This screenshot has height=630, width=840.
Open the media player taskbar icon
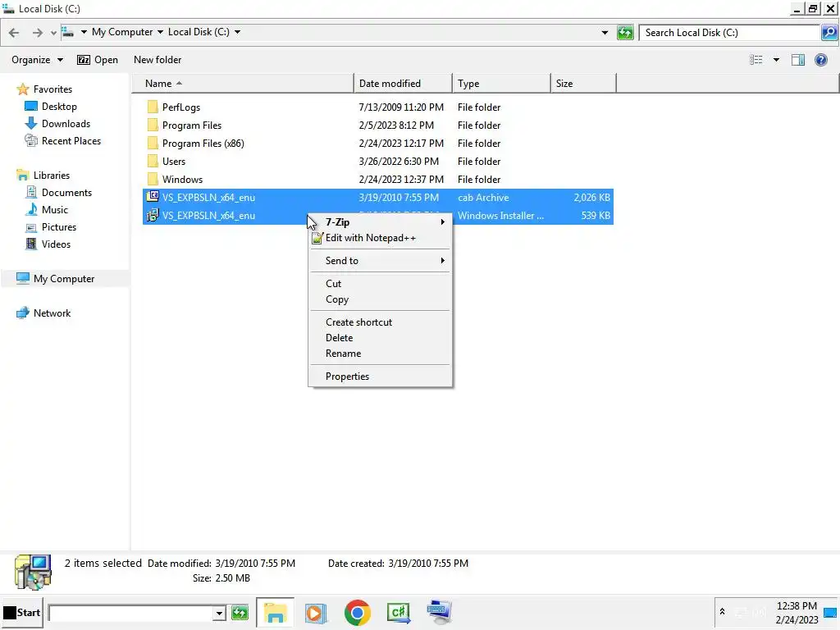[316, 612]
